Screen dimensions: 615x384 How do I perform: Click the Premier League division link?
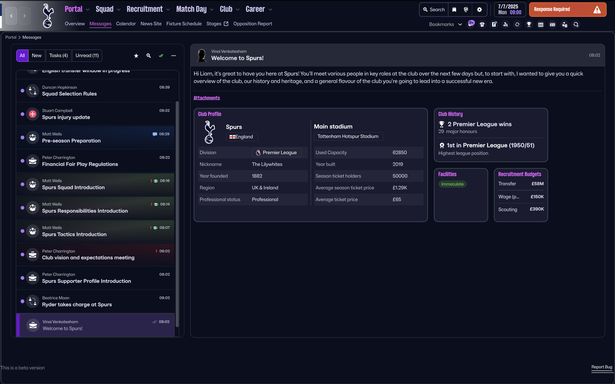276,153
